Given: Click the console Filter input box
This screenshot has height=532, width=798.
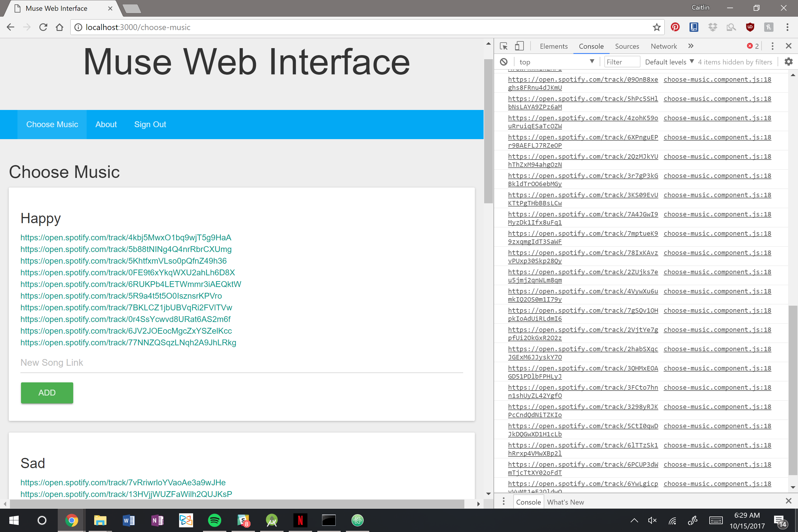Looking at the screenshot, I should [622, 62].
